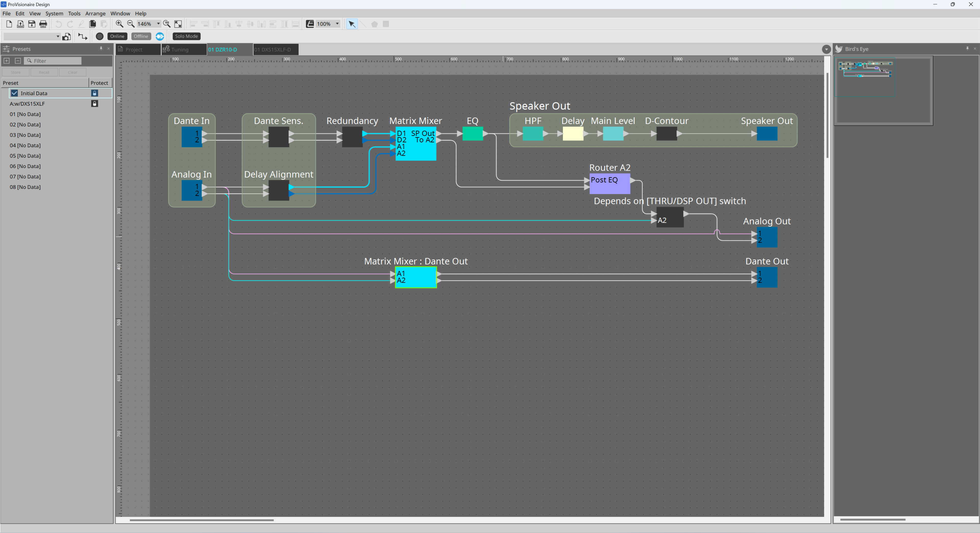Select the arrow pointer tool
Screen dimensions: 980x533
pos(352,24)
